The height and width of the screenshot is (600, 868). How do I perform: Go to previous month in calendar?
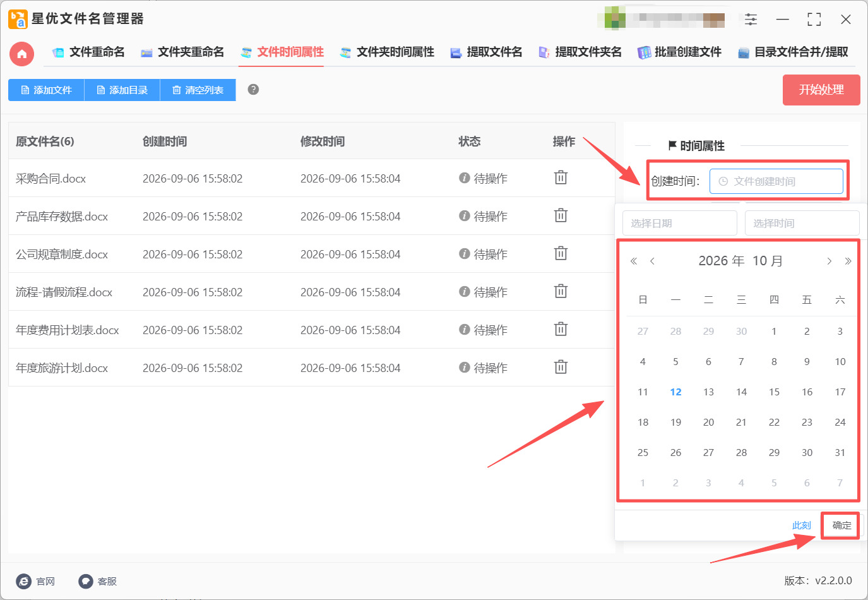[x=652, y=261]
